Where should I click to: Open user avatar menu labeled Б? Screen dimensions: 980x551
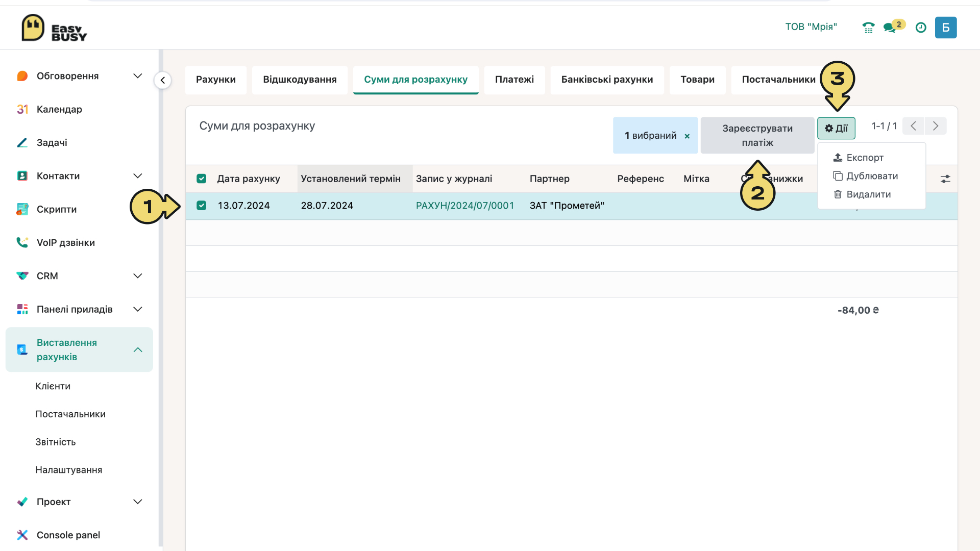click(x=945, y=28)
